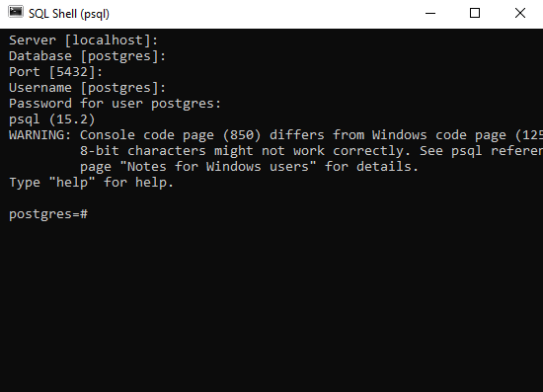The image size is (543, 392).
Task: Click the WARNING console code page text
Action: (275, 135)
